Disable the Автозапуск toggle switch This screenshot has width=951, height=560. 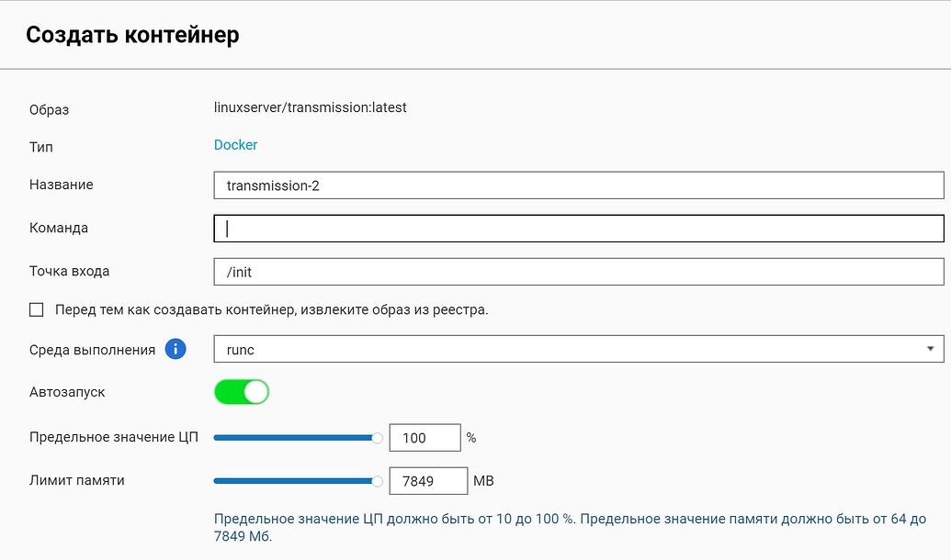(x=241, y=391)
